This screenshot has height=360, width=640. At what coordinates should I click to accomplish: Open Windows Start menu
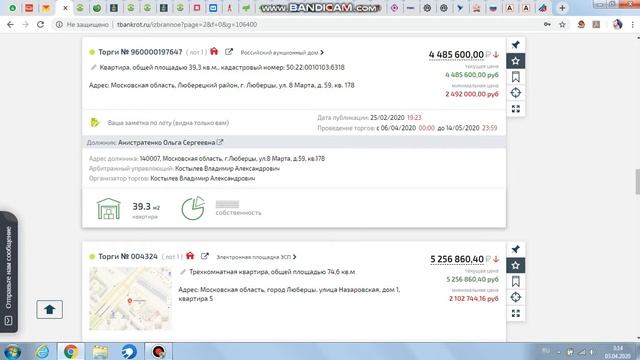[13, 352]
